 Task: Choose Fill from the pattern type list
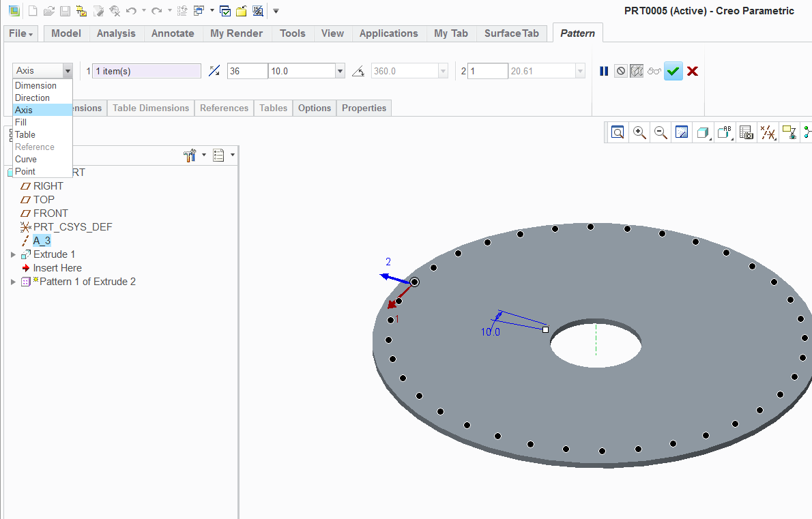point(42,122)
